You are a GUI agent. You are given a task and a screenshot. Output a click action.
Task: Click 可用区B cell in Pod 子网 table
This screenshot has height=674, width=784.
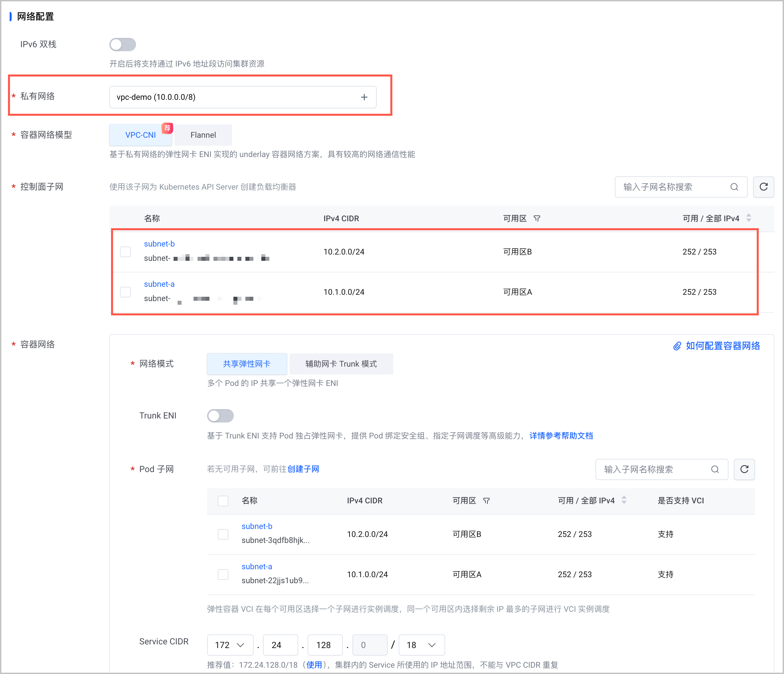point(467,534)
